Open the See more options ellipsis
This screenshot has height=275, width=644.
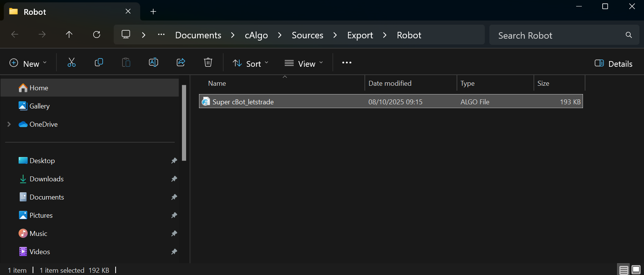(346, 63)
